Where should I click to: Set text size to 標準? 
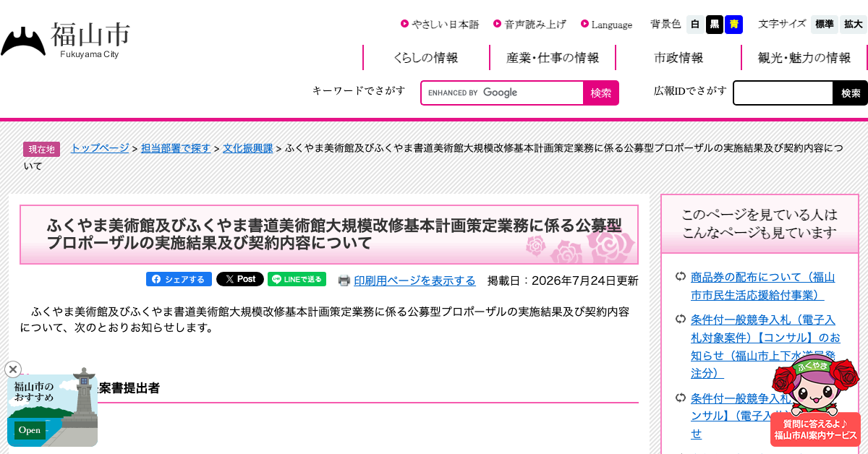coord(825,25)
